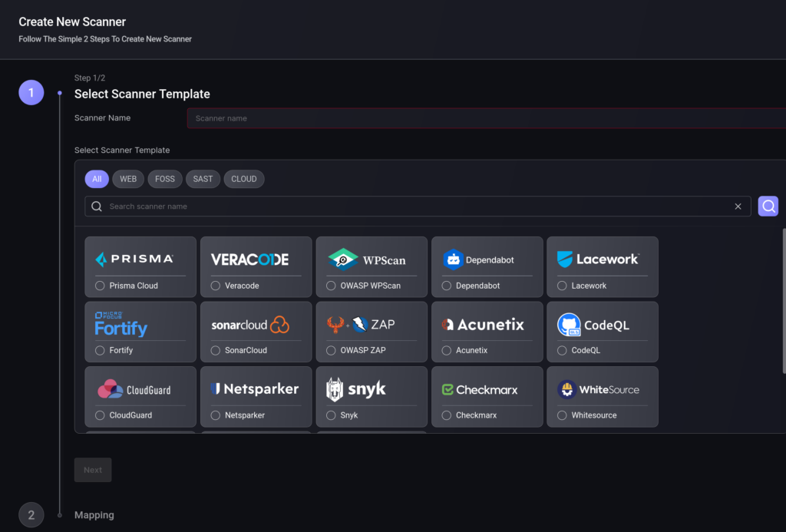Click the Mapping step label

94,515
